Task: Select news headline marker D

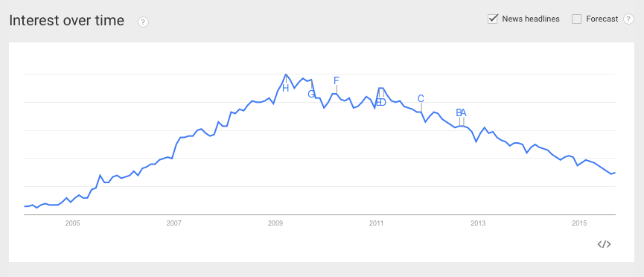Action: (383, 102)
